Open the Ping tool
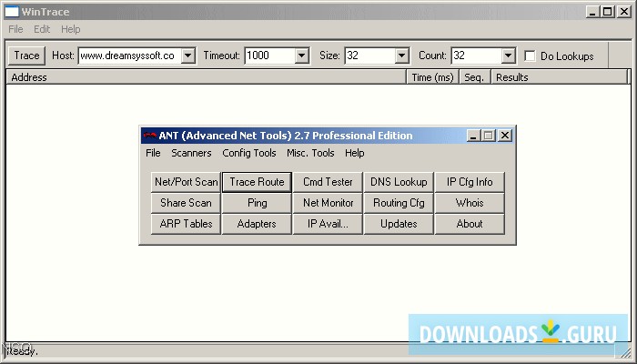637x364 pixels. (257, 203)
